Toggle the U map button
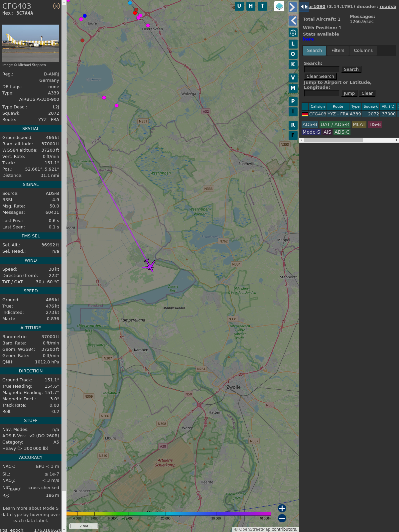This screenshot has width=399, height=532. point(239,6)
